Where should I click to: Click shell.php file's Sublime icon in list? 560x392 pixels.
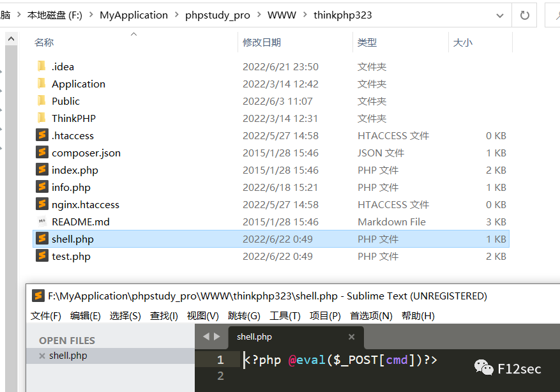tap(42, 239)
